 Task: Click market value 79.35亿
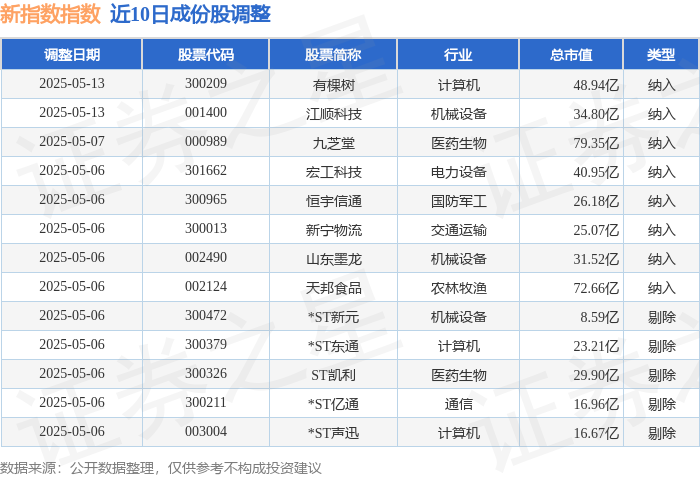coord(596,142)
